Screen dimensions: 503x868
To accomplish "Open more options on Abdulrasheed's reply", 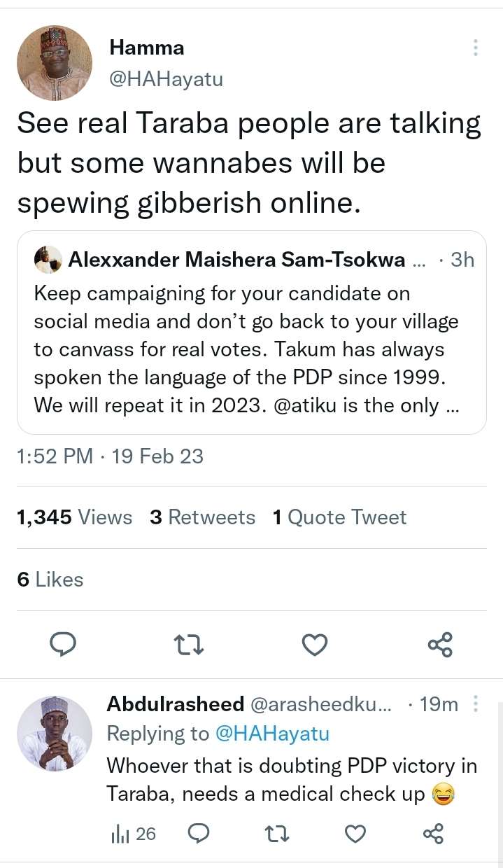I will tap(476, 703).
